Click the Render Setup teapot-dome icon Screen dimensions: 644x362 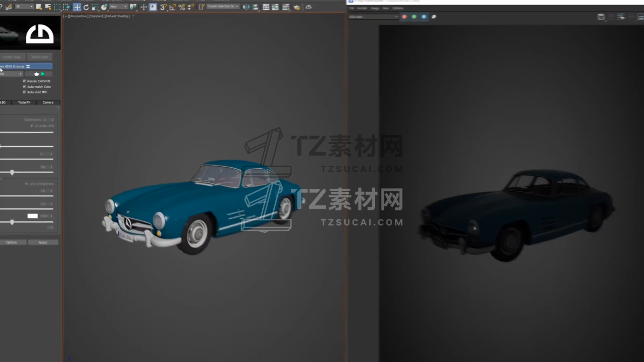(308, 7)
